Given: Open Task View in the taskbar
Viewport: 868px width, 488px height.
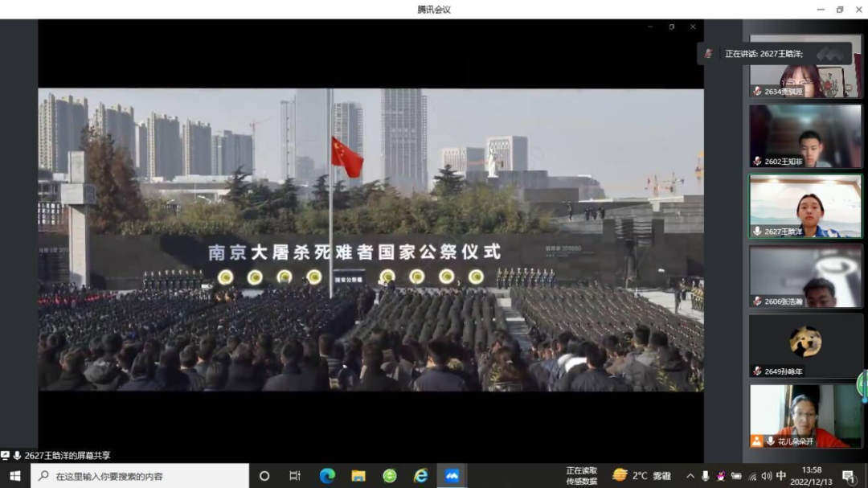Looking at the screenshot, I should coord(295,476).
